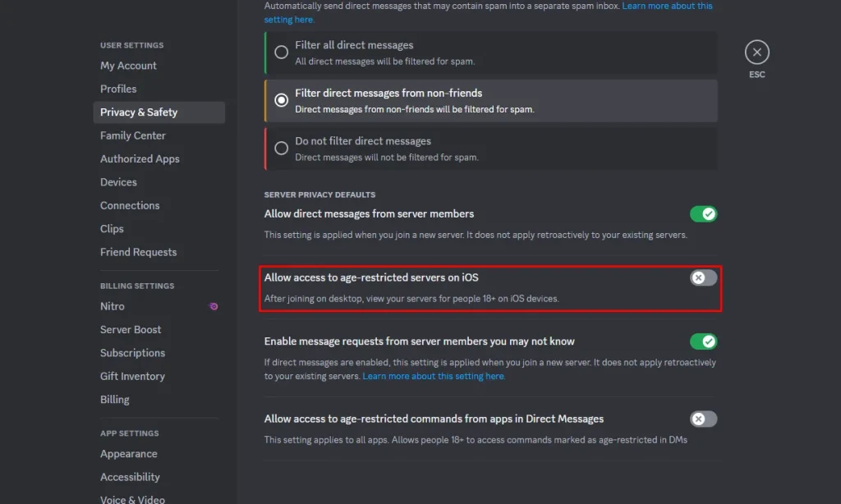Open Connections settings page
The width and height of the screenshot is (841, 504).
click(130, 205)
